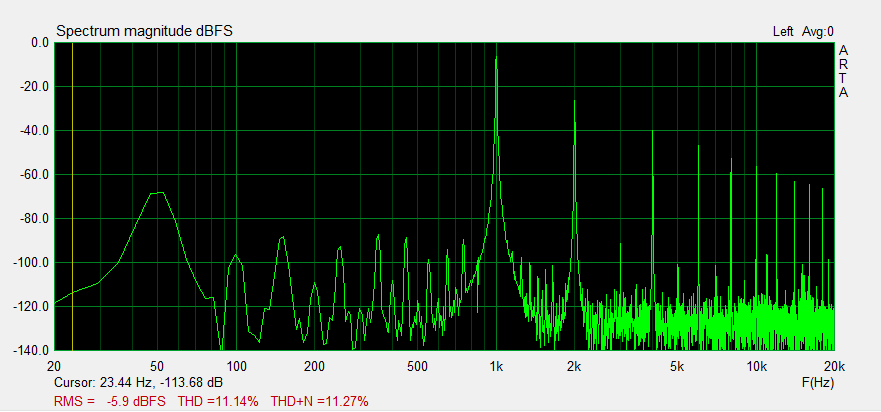This screenshot has height=412, width=881.
Task: Click the -20.0 dB axis label
Action: click(x=35, y=87)
